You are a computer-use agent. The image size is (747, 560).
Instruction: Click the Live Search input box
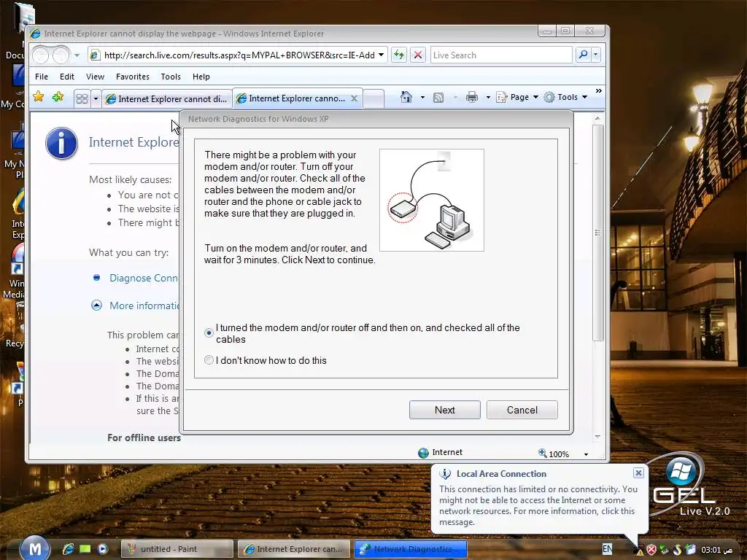[x=501, y=55]
